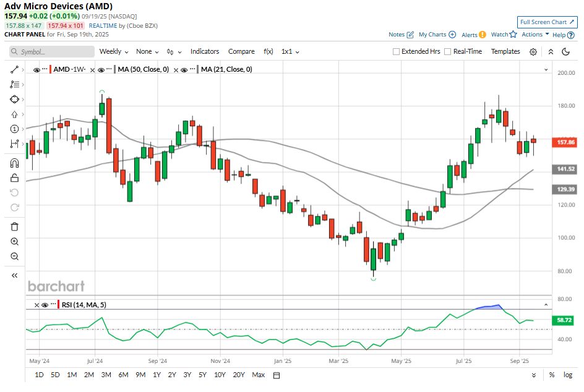Collapse the main chart legend chevron
The height and width of the screenshot is (392, 584).
point(546,70)
